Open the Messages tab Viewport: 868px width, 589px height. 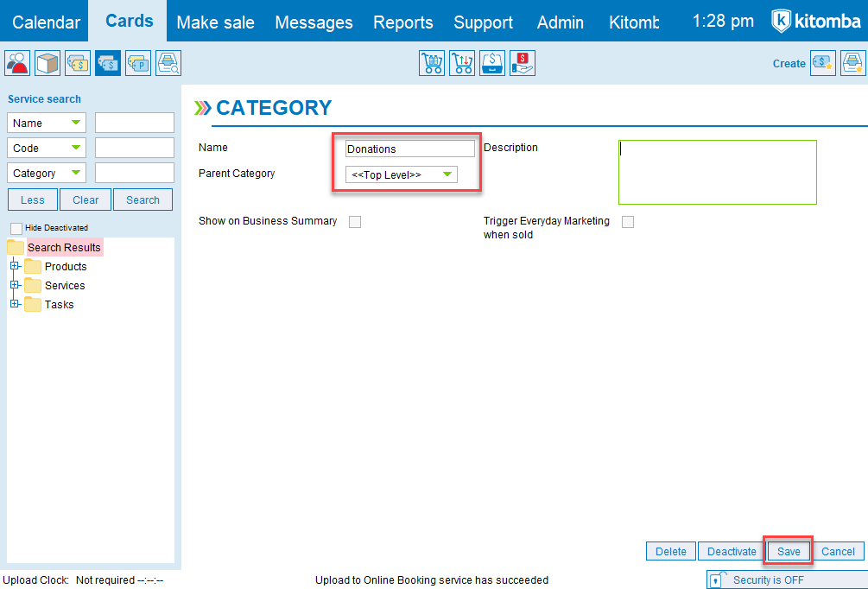[x=314, y=22]
